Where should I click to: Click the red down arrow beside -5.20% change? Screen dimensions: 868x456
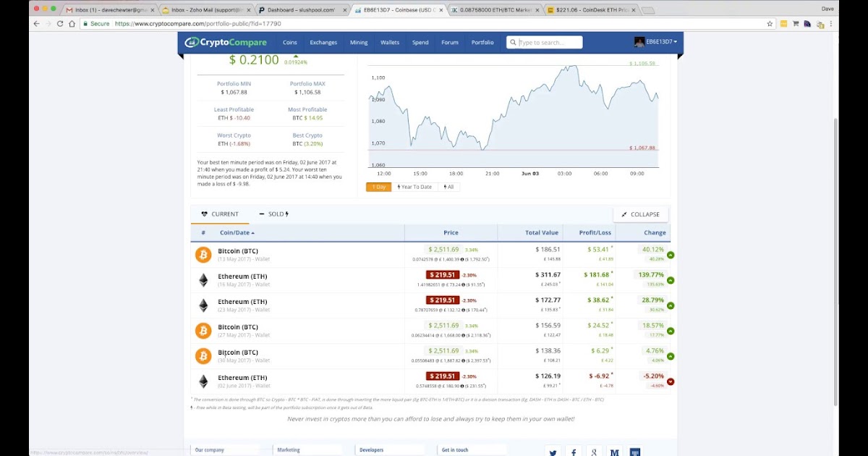671,381
